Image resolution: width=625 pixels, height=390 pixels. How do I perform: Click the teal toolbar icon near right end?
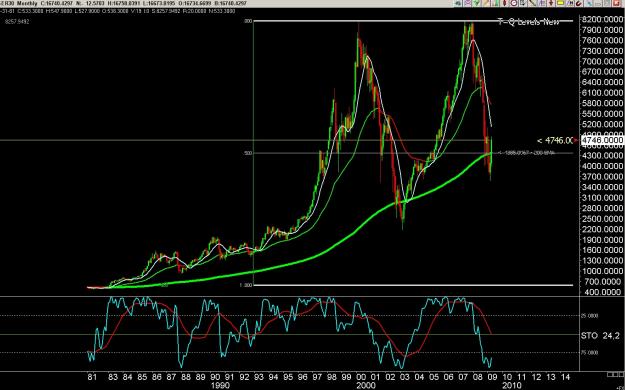tap(588, 3)
